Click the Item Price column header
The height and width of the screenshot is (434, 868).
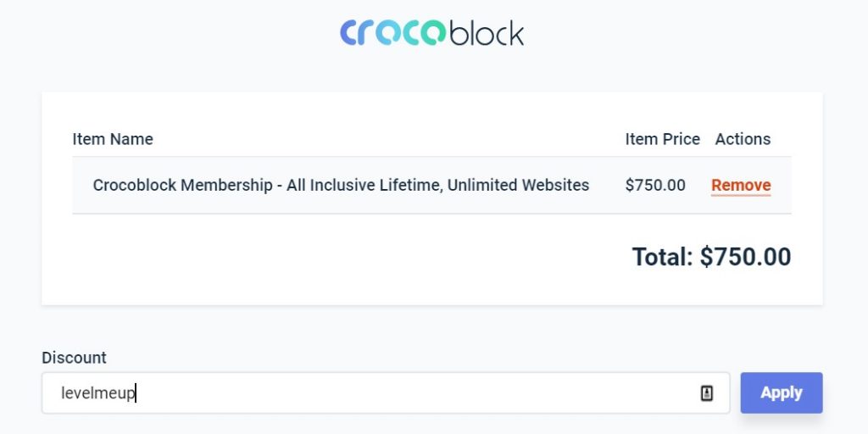pyautogui.click(x=663, y=139)
